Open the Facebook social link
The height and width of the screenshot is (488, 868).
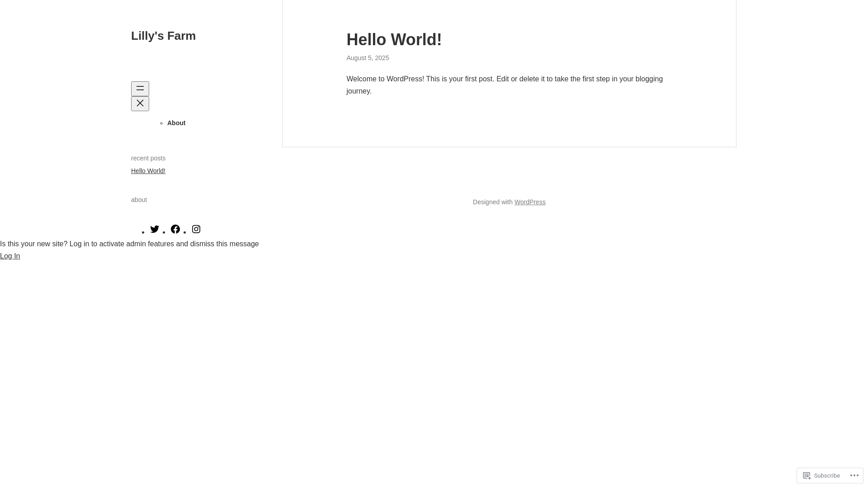[175, 229]
